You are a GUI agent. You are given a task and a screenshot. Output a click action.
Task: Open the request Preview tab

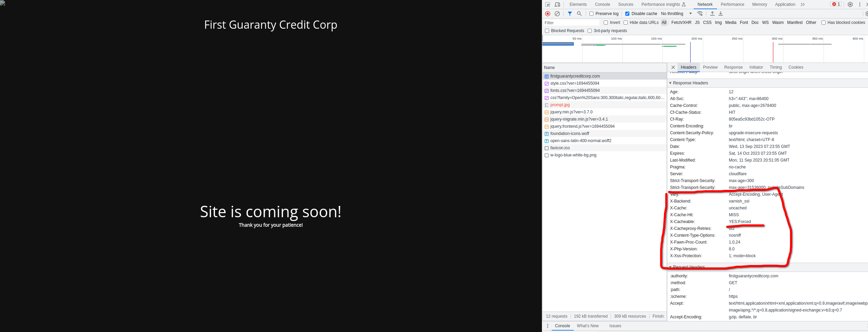point(710,67)
